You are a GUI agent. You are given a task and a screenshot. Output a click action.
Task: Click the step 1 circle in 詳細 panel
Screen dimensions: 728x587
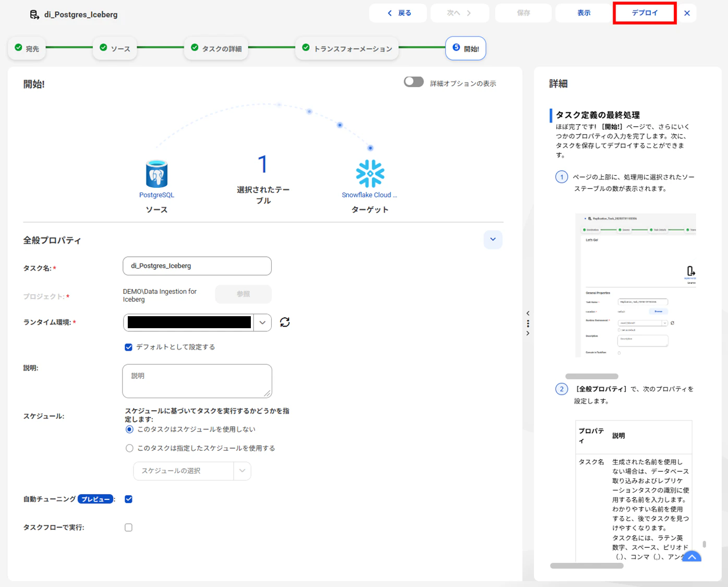tap(562, 177)
